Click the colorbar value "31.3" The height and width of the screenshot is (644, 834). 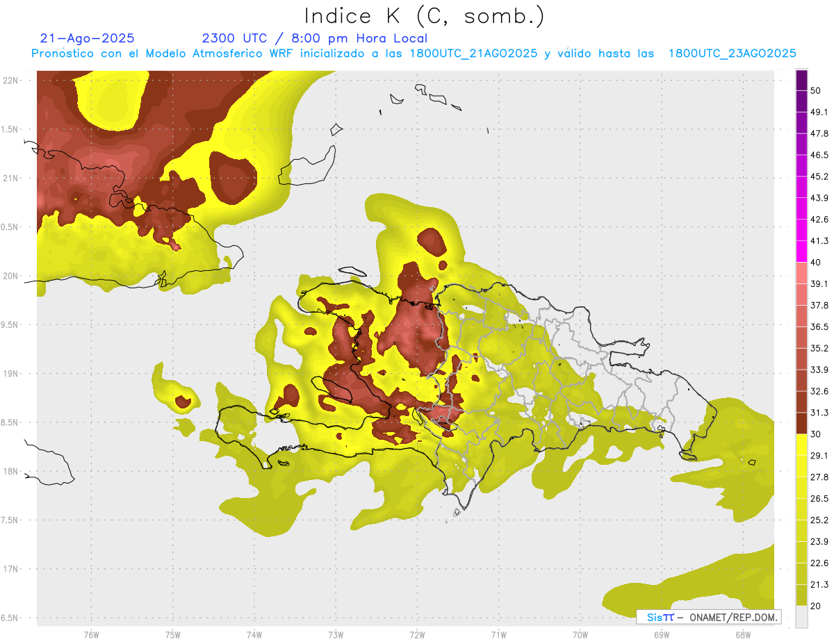pos(819,413)
